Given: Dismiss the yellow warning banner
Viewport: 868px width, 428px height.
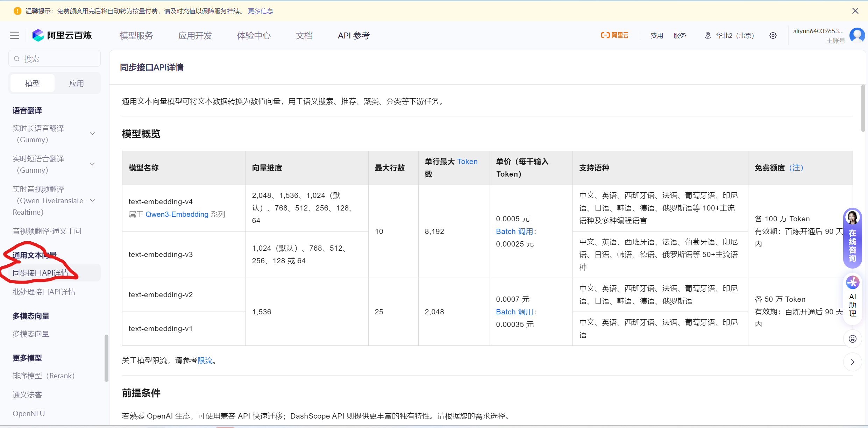Looking at the screenshot, I should pyautogui.click(x=855, y=11).
